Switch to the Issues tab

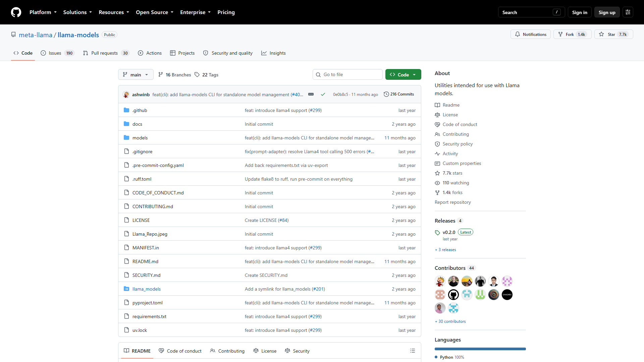[57, 53]
